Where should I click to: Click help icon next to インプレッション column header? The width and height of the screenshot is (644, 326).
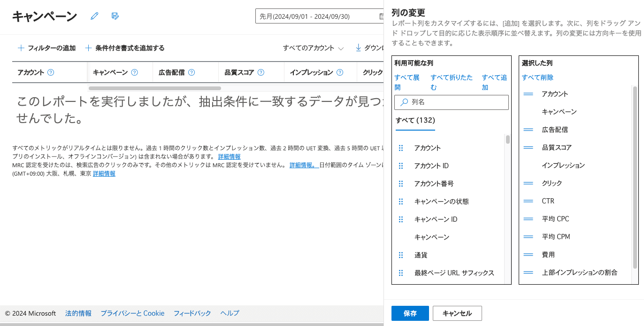340,73
